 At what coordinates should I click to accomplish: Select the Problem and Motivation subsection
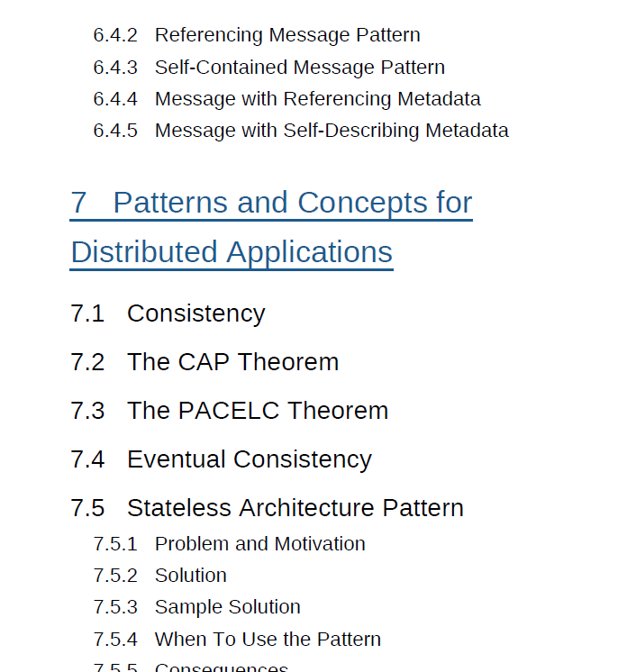(x=259, y=544)
